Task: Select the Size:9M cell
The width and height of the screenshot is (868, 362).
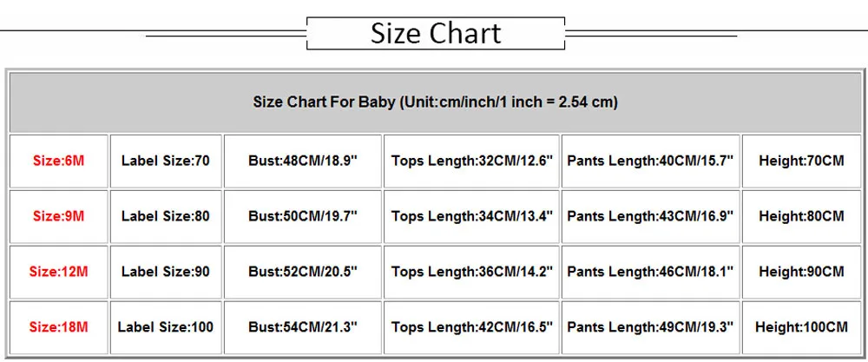Action: tap(58, 216)
